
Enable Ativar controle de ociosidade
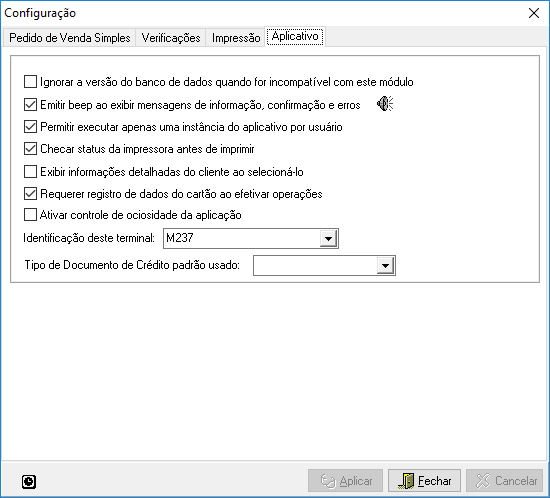30,215
